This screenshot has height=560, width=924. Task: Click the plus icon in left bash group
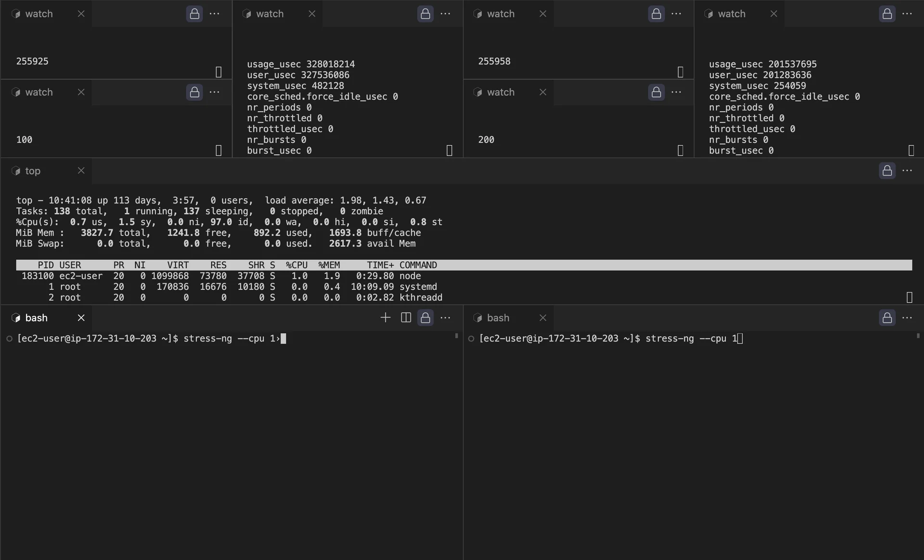[385, 318]
